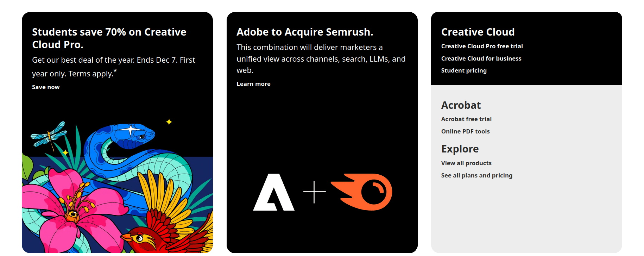
Task: Click the Acrobat section heading
Action: [x=461, y=105]
